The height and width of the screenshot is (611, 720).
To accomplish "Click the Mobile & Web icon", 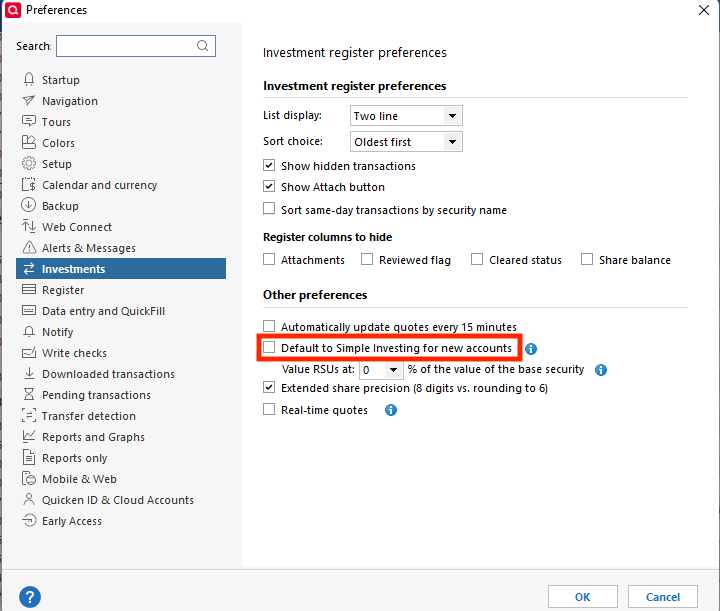I will click(29, 478).
